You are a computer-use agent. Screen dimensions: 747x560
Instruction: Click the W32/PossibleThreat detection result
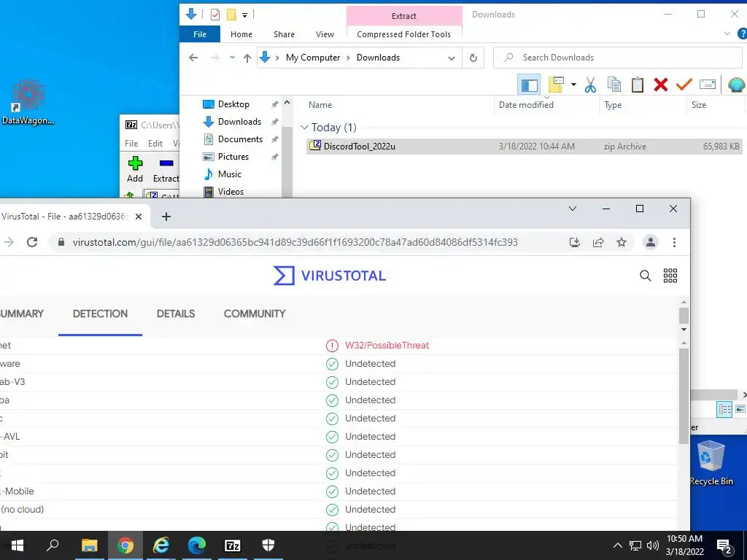point(387,345)
